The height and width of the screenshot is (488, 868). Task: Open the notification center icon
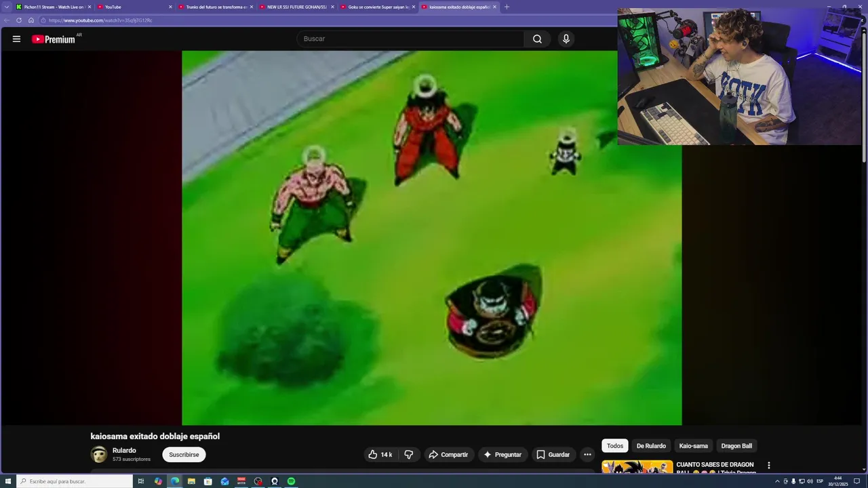856,481
